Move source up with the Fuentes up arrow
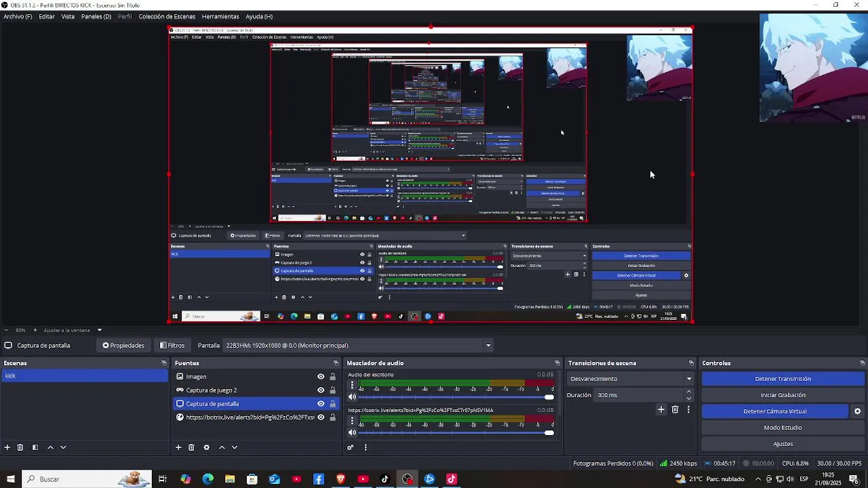The width and height of the screenshot is (868, 488). click(222, 447)
